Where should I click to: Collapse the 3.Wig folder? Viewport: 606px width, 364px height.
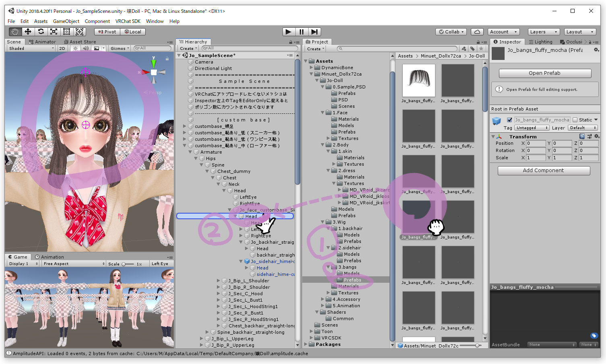click(x=323, y=222)
